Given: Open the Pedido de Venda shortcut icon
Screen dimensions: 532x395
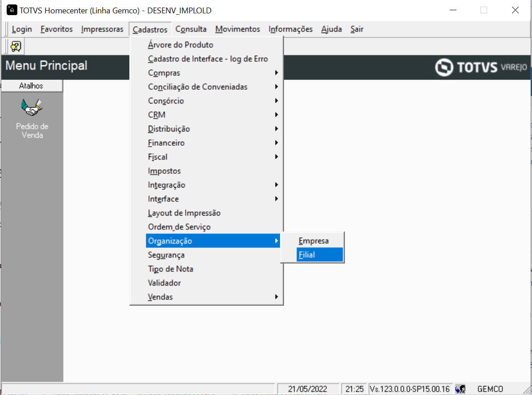Looking at the screenshot, I should coord(32,108).
